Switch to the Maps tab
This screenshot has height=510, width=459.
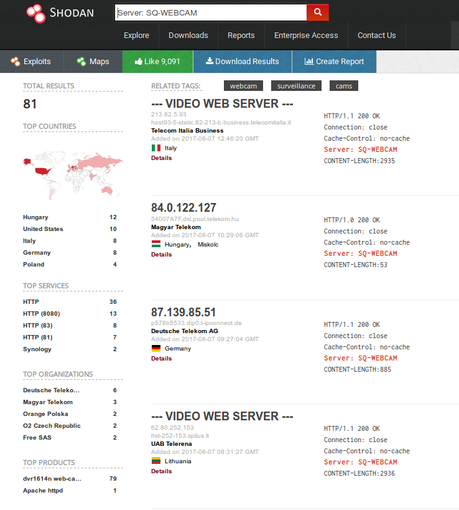(93, 61)
